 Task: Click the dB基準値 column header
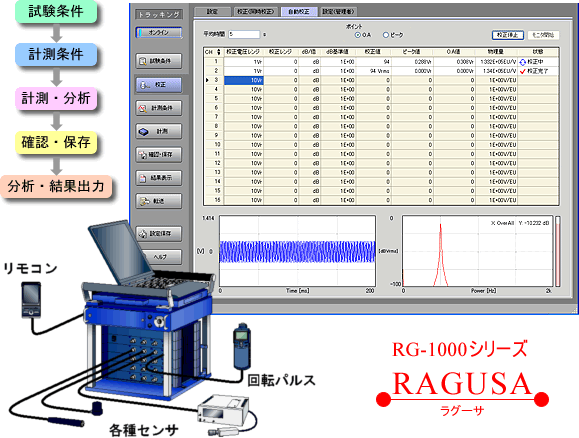338,52
